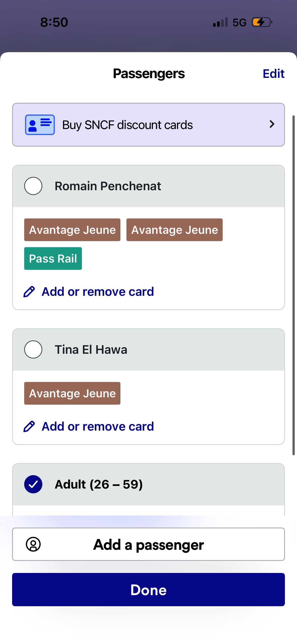Tap the green Pass Rail badge
The height and width of the screenshot is (644, 297).
53,259
